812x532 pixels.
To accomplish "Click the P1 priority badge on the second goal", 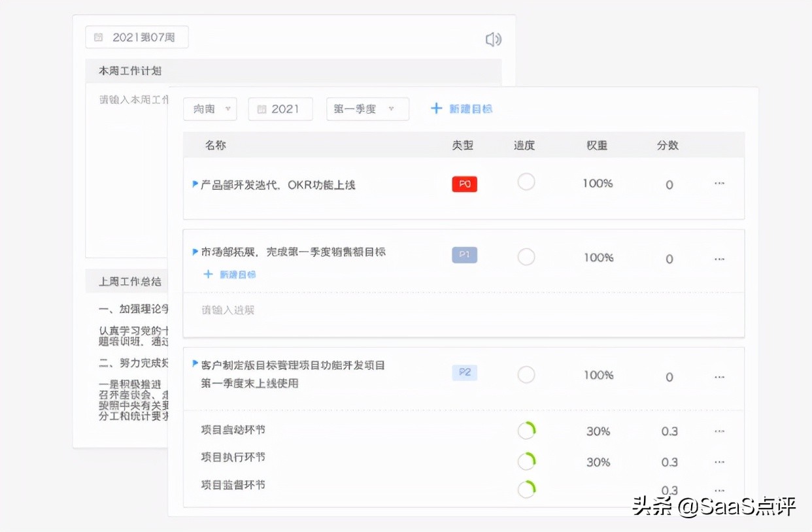I will coord(464,256).
